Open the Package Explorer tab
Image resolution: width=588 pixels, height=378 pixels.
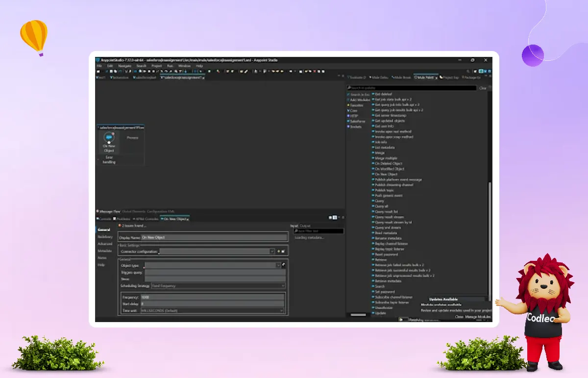pyautogui.click(x=471, y=77)
